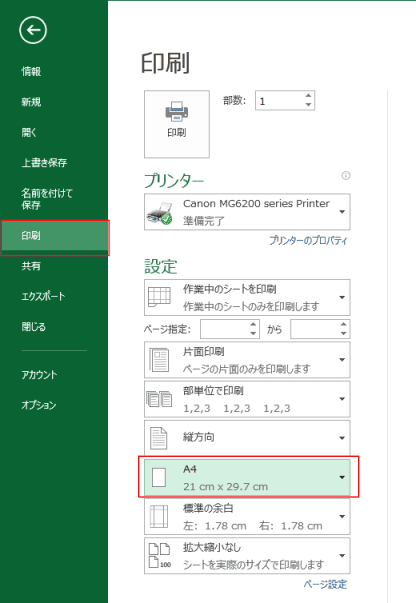Open the ページ設定 link
This screenshot has height=603, width=416.
point(325,585)
